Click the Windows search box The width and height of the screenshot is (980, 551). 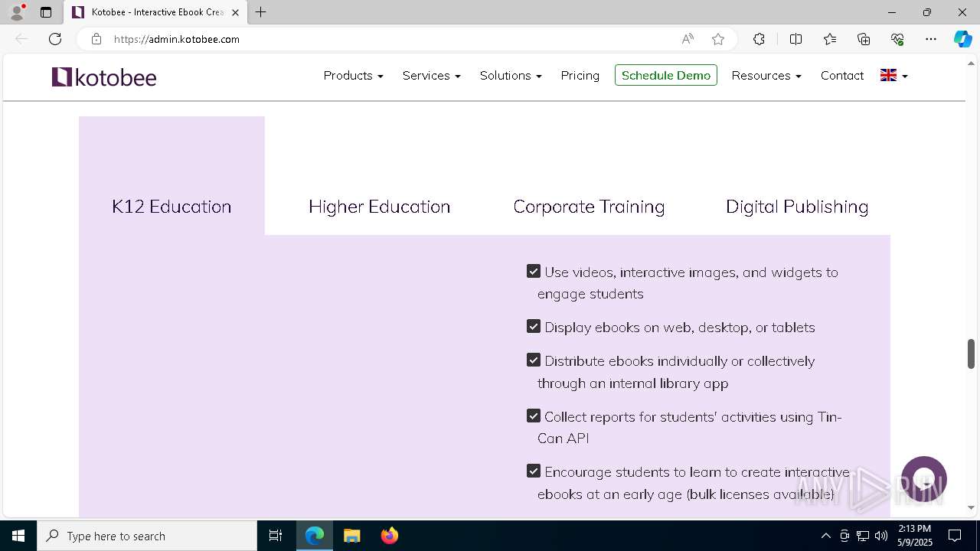click(147, 536)
